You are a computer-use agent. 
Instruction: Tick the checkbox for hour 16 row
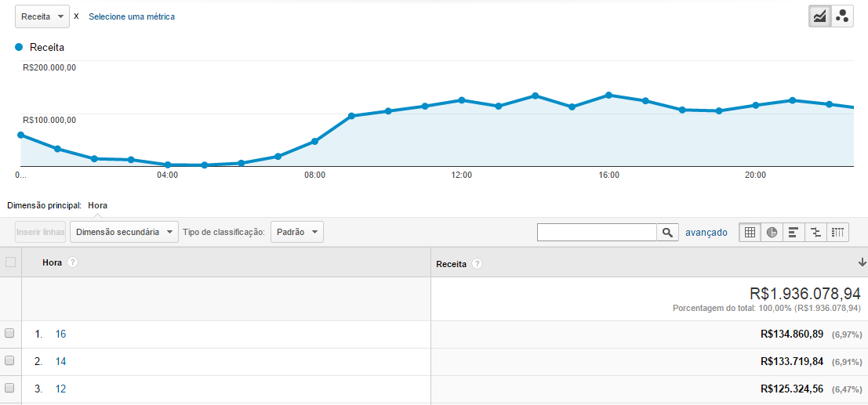coord(9,334)
